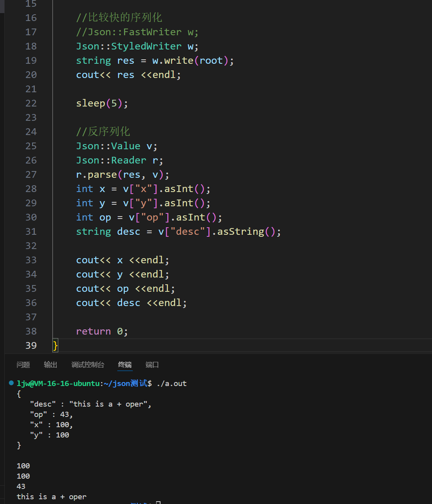Click the ~/json测试 path in terminal prompt

tap(125, 383)
